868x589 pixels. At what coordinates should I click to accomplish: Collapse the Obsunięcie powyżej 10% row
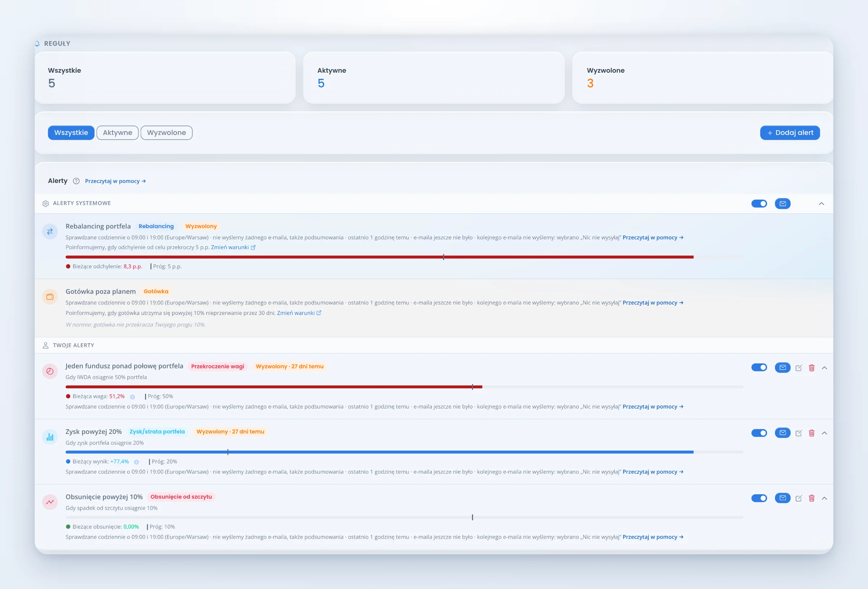click(x=824, y=498)
